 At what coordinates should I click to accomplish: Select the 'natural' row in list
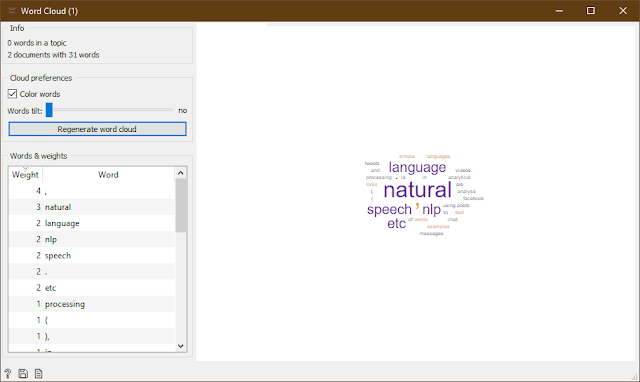point(92,207)
